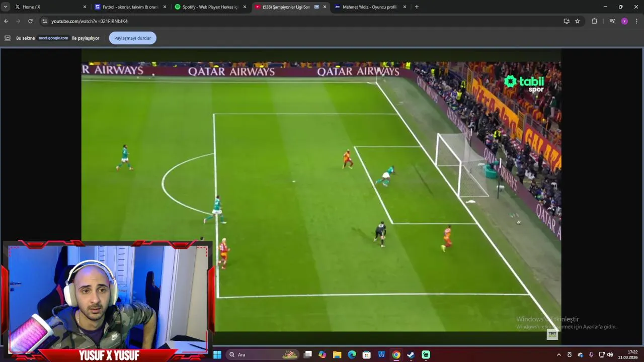Click the taskbar Ara search box
The height and width of the screenshot is (362, 644).
pos(263,354)
